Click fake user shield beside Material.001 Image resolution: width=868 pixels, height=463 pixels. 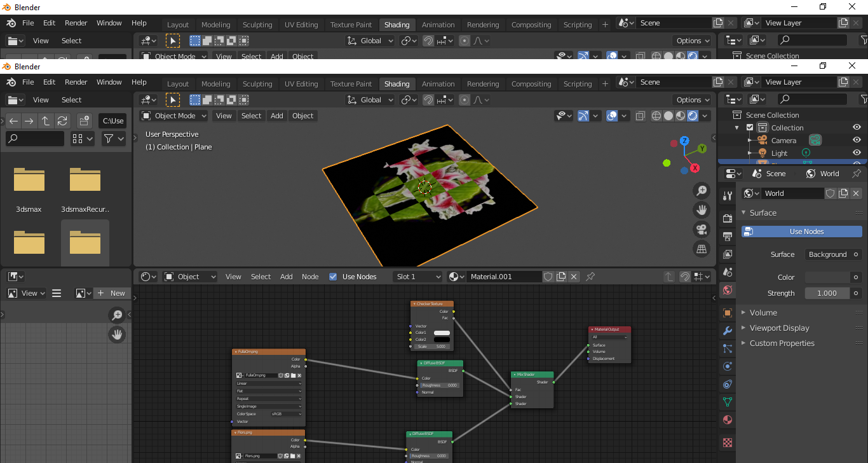[x=548, y=277]
